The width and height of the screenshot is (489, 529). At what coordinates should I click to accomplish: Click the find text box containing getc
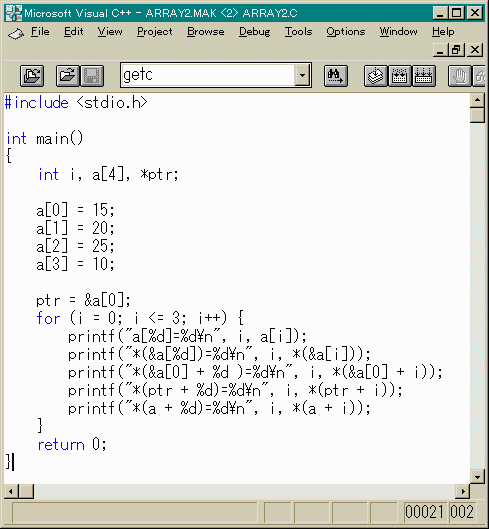point(208,75)
